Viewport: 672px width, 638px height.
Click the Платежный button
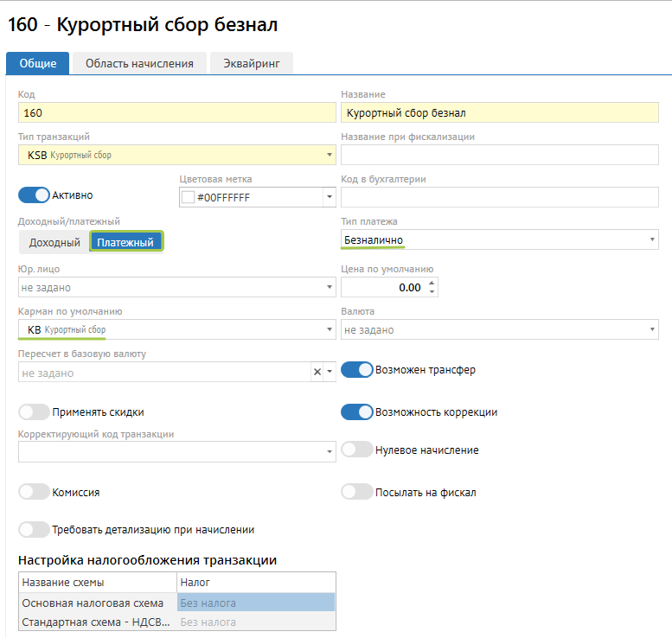125,243
